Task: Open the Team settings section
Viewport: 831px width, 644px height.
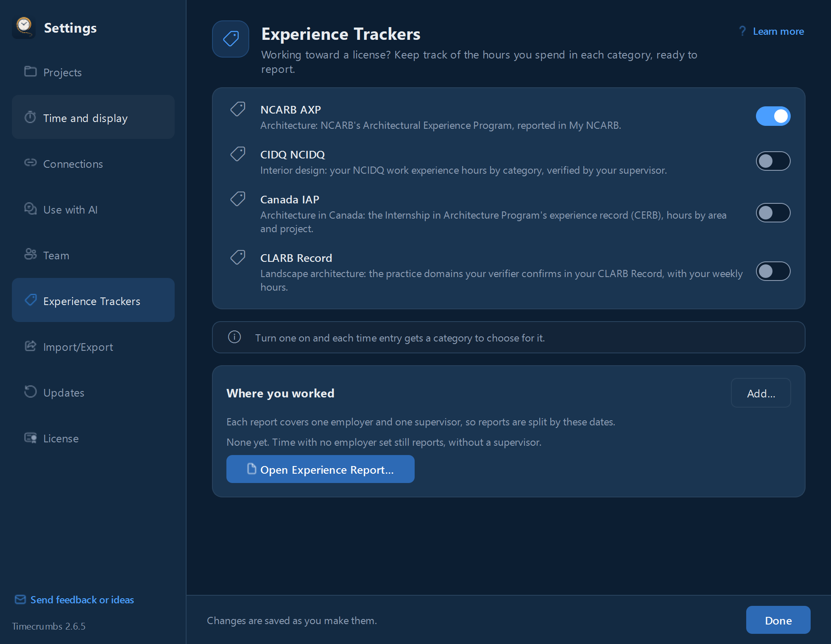Action: (93, 255)
